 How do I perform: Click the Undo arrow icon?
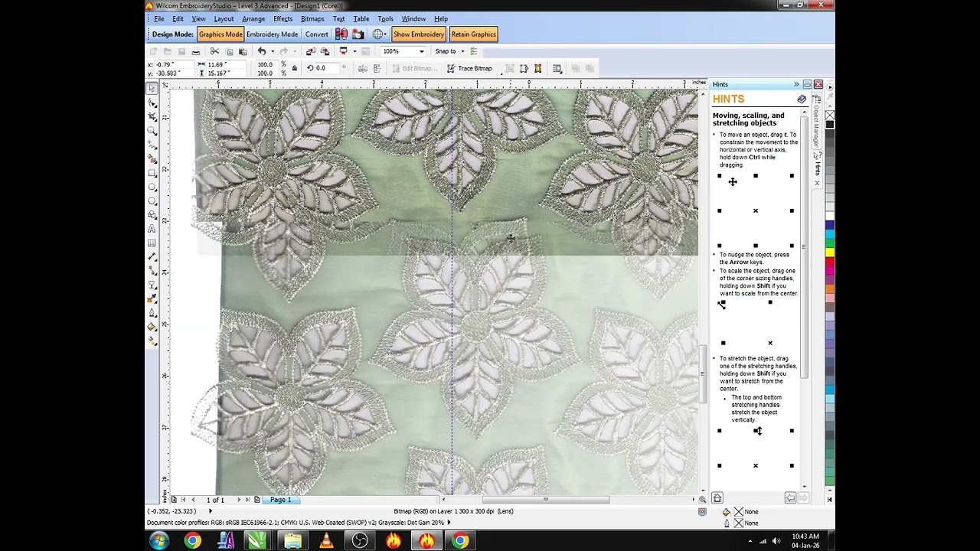click(262, 51)
